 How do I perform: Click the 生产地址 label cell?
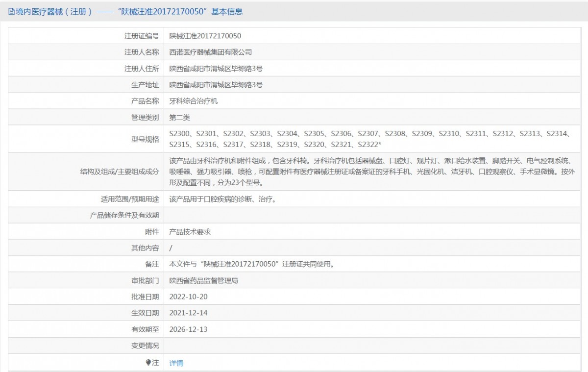(x=86, y=85)
